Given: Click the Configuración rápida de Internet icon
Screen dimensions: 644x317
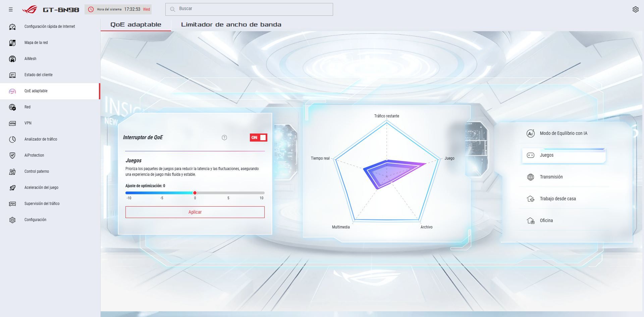Looking at the screenshot, I should [12, 27].
